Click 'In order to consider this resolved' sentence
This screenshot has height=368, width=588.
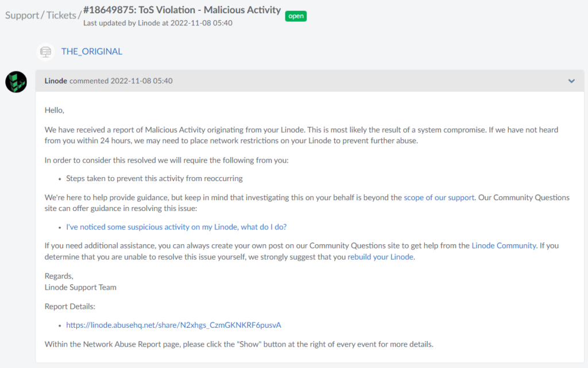pos(167,160)
